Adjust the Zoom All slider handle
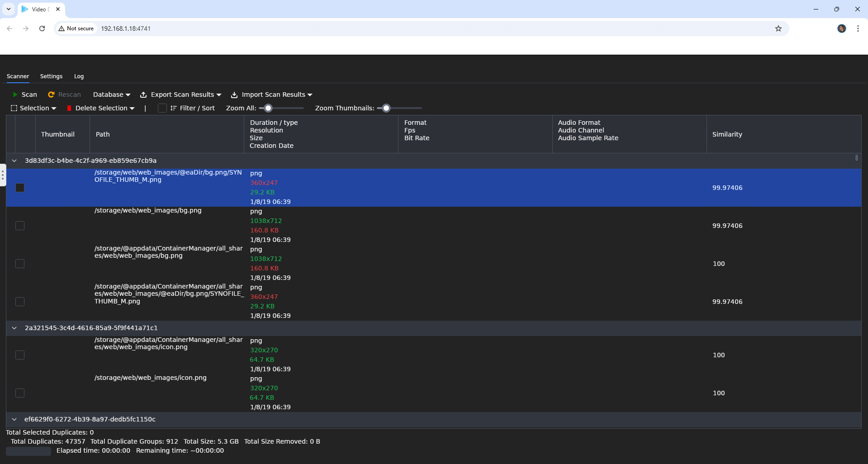 [x=268, y=108]
